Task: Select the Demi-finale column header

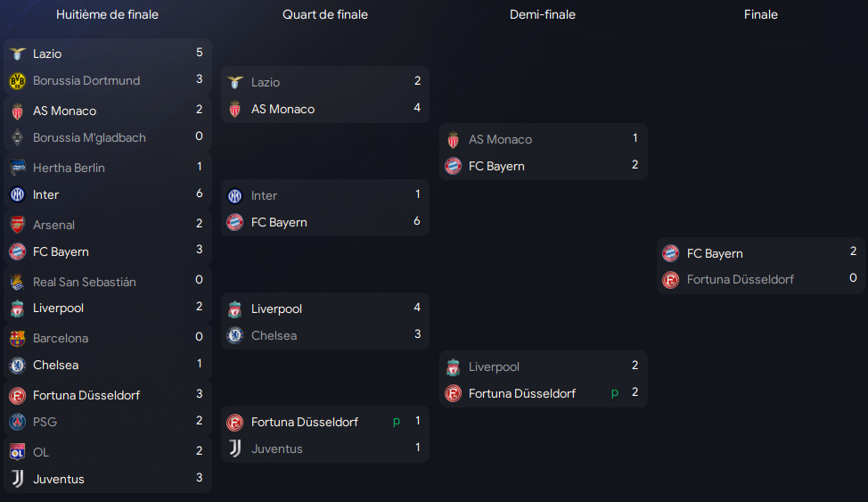Action: 543,14
